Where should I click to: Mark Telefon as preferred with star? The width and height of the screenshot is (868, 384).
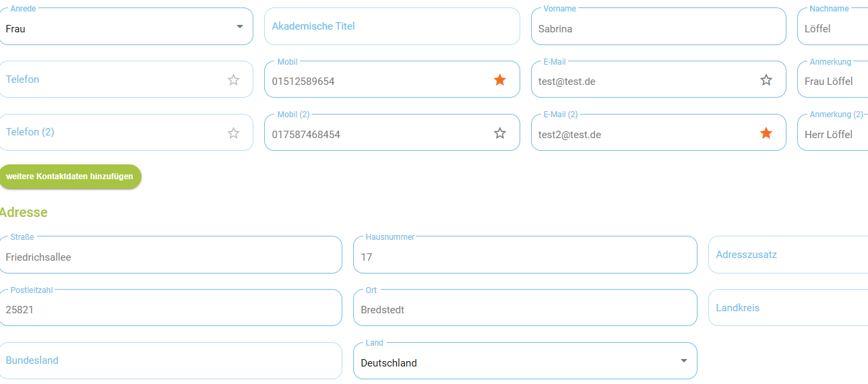234,79
